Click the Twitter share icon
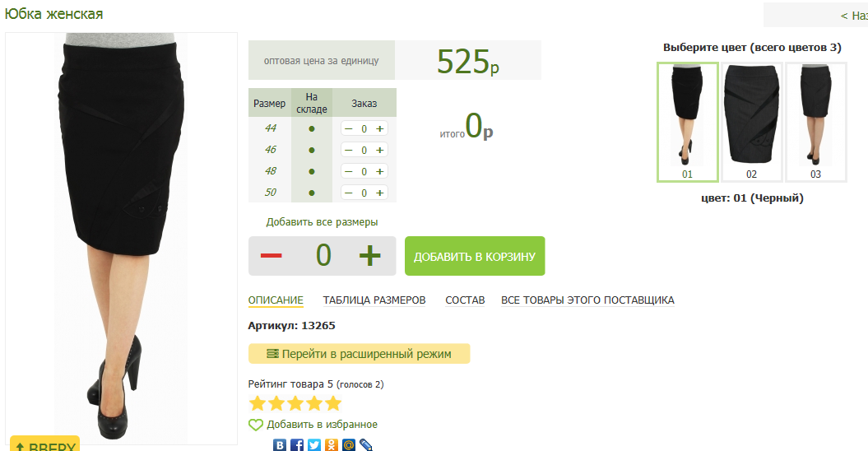The image size is (868, 451). point(314,445)
